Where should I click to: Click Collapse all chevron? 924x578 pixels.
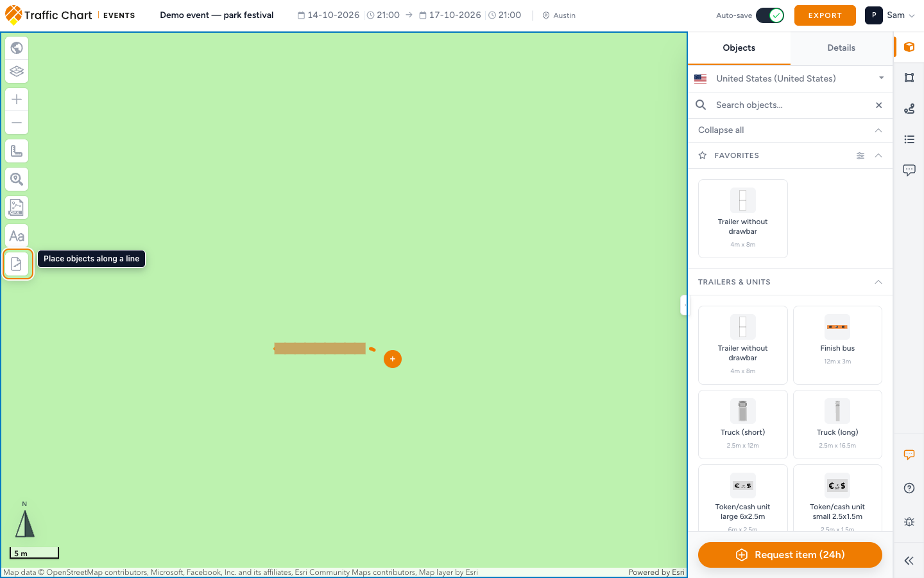click(x=878, y=130)
